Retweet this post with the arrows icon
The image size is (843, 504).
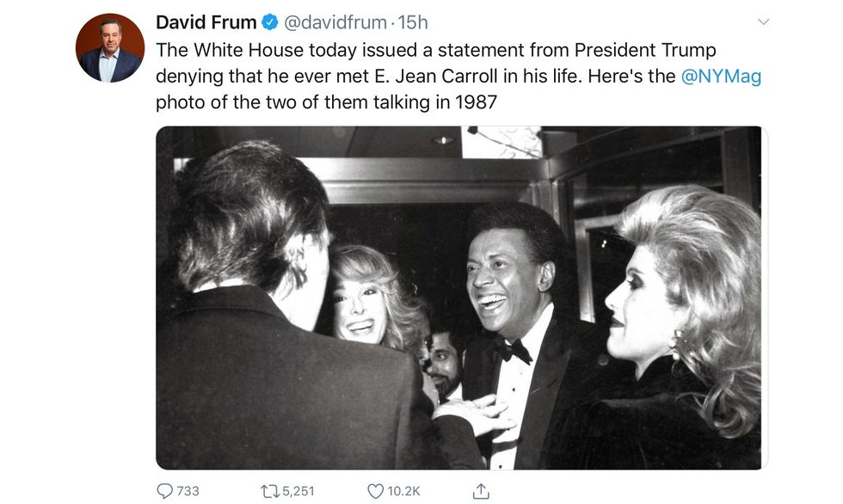[269, 490]
